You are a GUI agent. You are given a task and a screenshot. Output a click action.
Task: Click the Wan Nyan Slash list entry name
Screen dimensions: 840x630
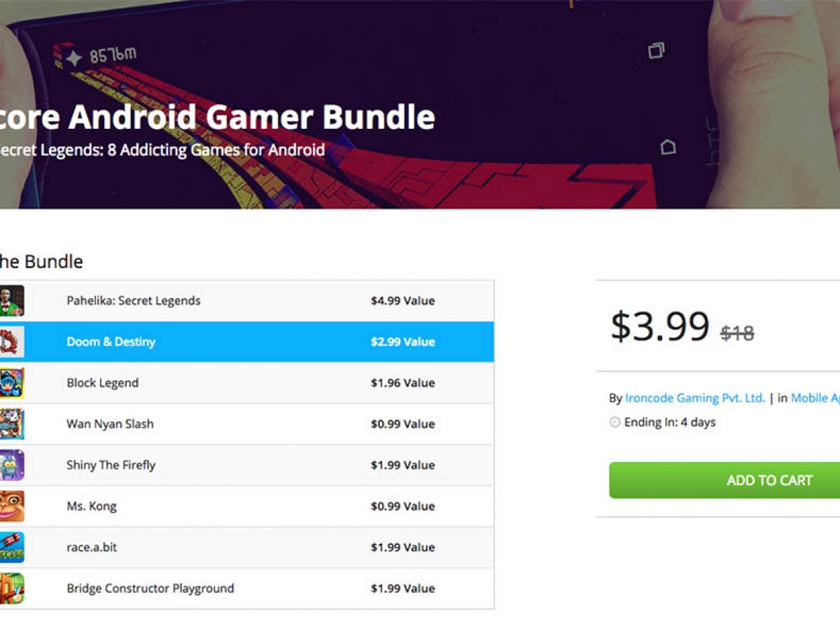(110, 424)
